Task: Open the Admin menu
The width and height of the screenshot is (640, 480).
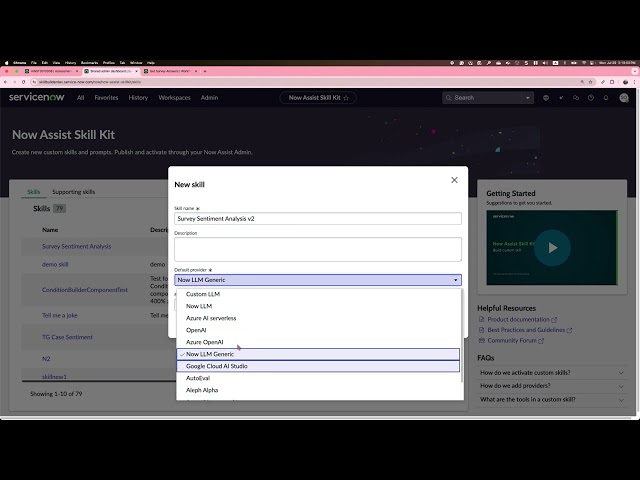Action: click(209, 98)
